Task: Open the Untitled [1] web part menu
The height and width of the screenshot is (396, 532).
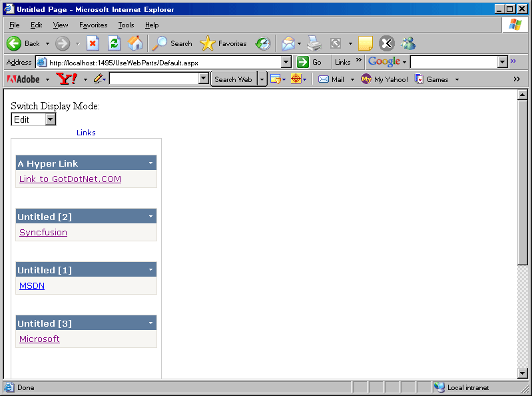Action: [x=150, y=270]
